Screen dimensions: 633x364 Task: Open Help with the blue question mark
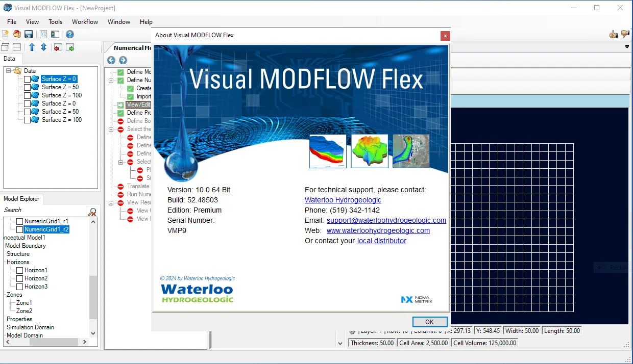pyautogui.click(x=70, y=34)
